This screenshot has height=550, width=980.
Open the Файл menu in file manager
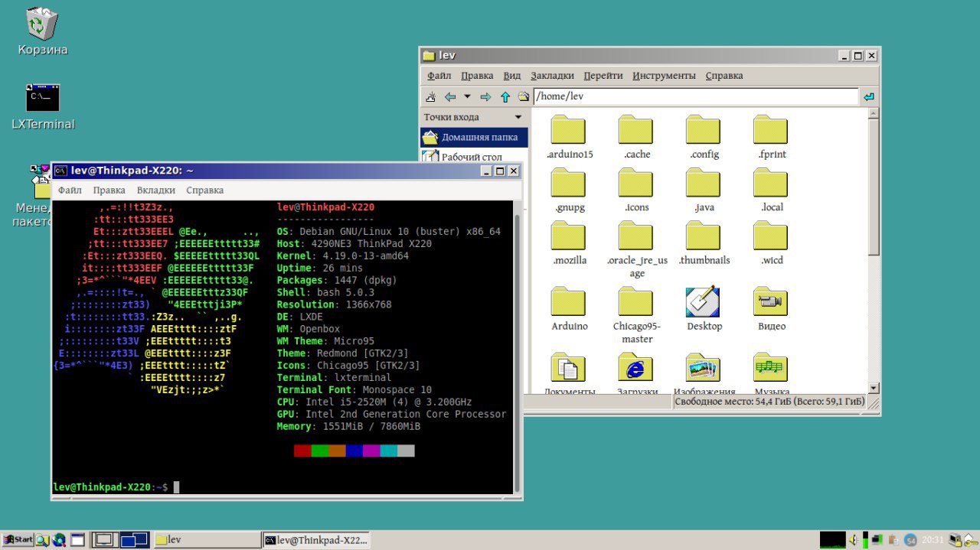(x=439, y=76)
